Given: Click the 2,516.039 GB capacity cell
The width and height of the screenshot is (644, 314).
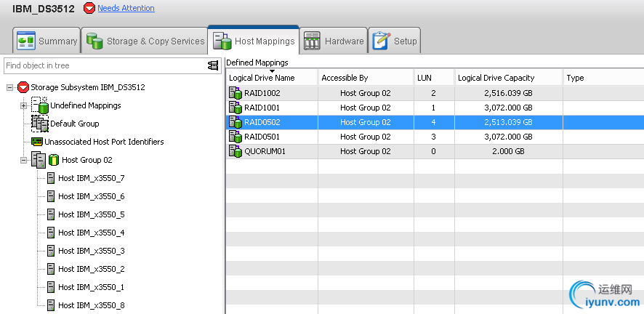Looking at the screenshot, I should pyautogui.click(x=508, y=93).
